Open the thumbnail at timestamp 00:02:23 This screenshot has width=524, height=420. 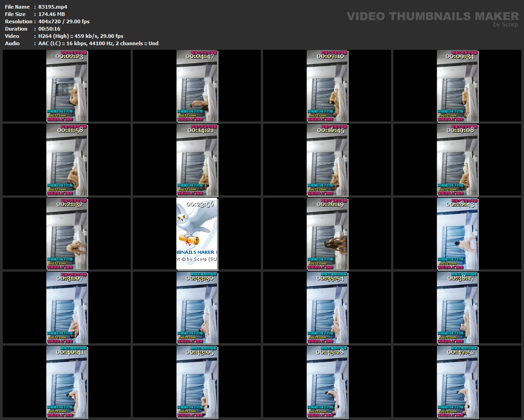(67, 86)
